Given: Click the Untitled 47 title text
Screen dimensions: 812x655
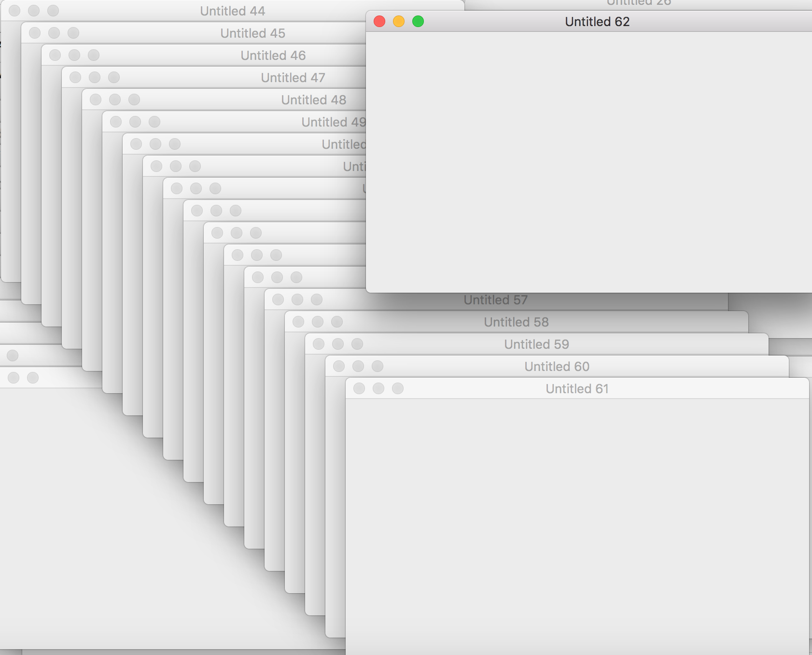Looking at the screenshot, I should (293, 78).
